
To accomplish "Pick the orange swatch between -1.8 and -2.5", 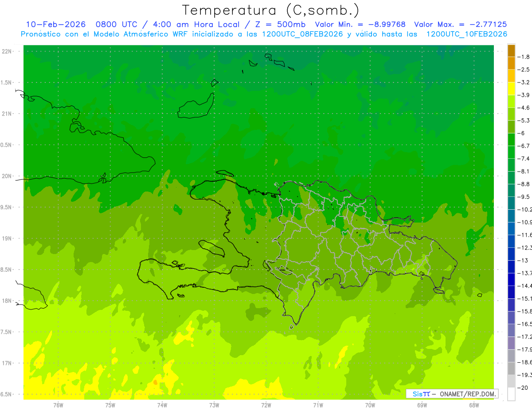I will 511,63.
